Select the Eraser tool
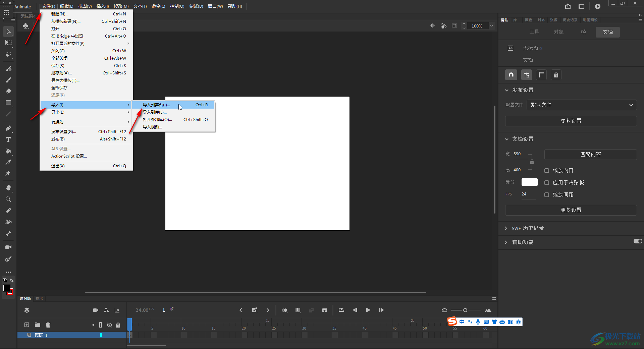This screenshot has width=644, height=349. [8, 91]
